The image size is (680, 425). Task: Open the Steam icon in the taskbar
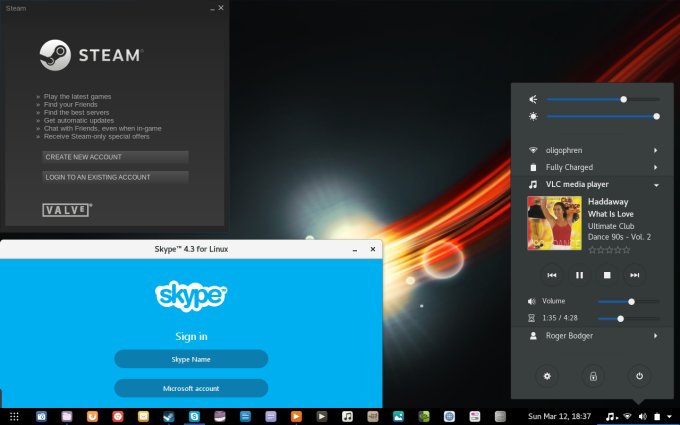[169, 415]
